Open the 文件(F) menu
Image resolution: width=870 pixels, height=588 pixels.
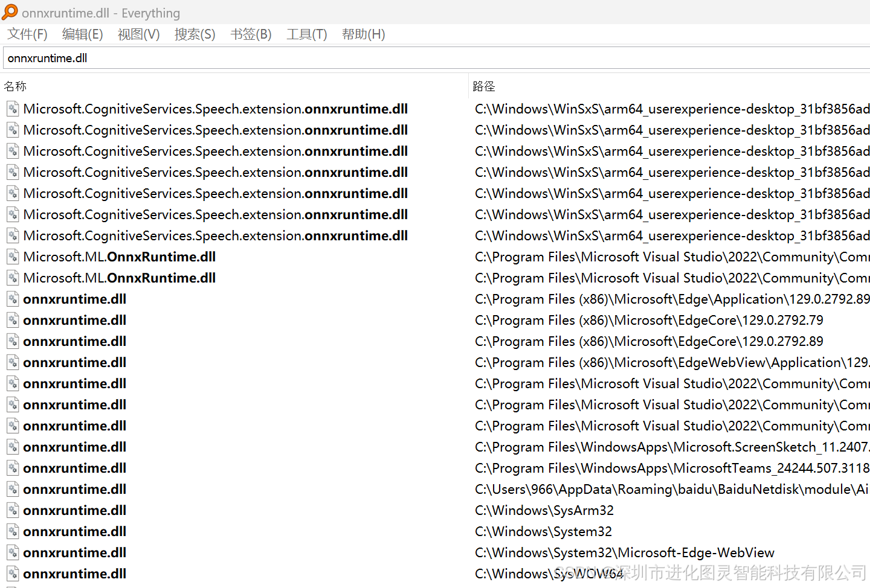pyautogui.click(x=27, y=34)
